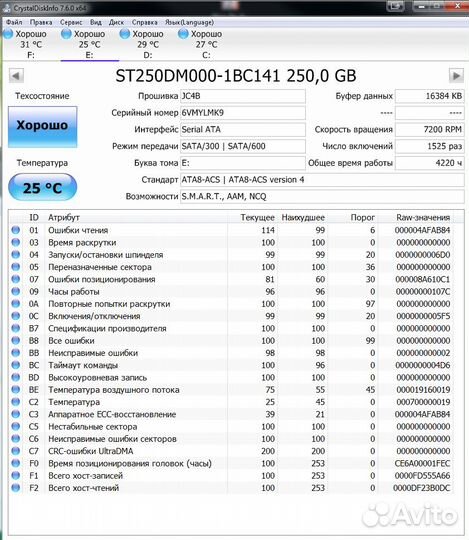Click status icon of Всего хост-записей row
Screen dimensions: 469x540
tap(15, 475)
